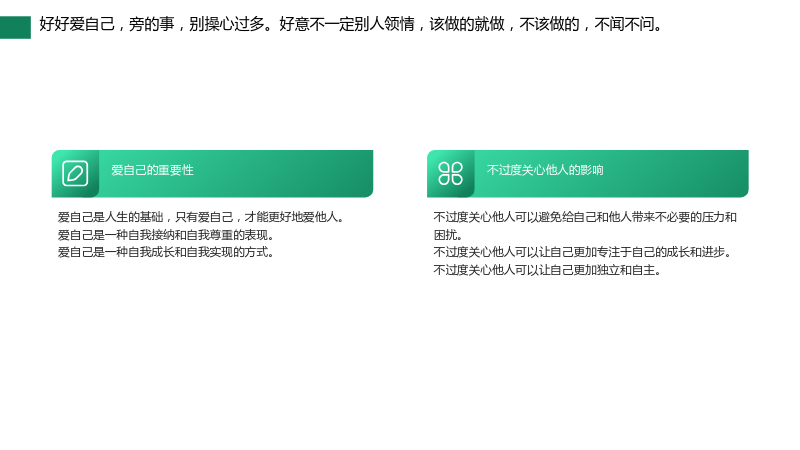Viewport: 800px width, 450px height.
Task: Select the dark green square at top-left
Action: tap(15, 28)
